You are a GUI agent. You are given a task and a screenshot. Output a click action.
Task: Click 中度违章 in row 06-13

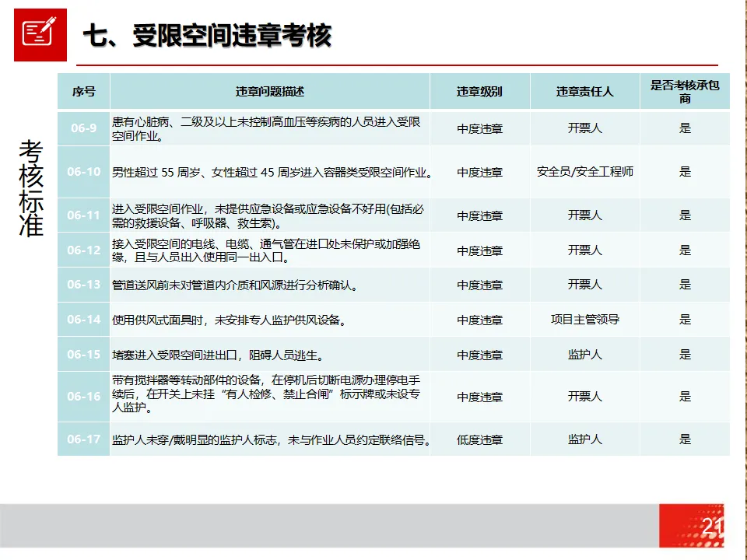coord(480,285)
